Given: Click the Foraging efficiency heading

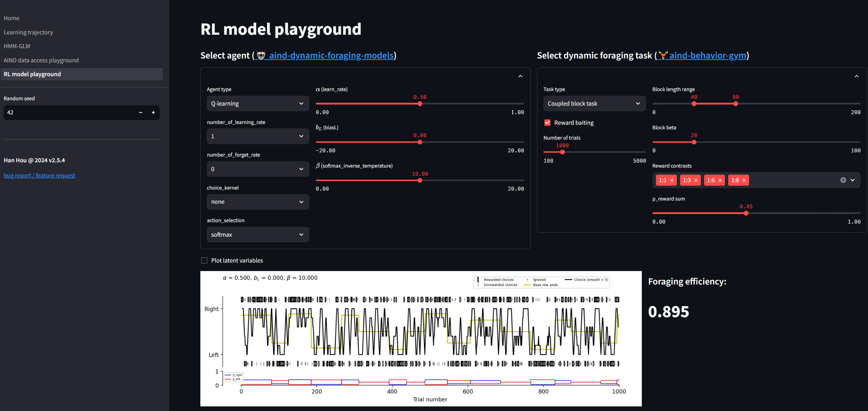Looking at the screenshot, I should (x=687, y=282).
